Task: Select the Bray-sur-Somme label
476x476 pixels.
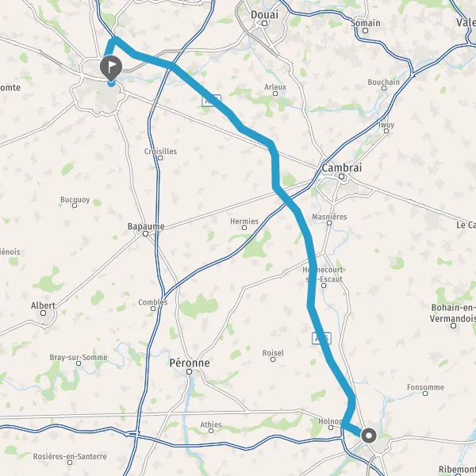Action: pyautogui.click(x=79, y=357)
